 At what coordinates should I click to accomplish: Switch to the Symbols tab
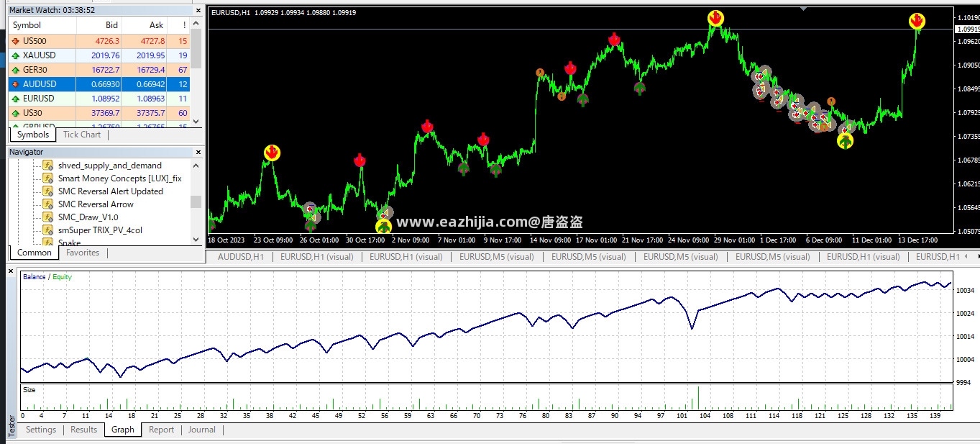[x=33, y=135]
